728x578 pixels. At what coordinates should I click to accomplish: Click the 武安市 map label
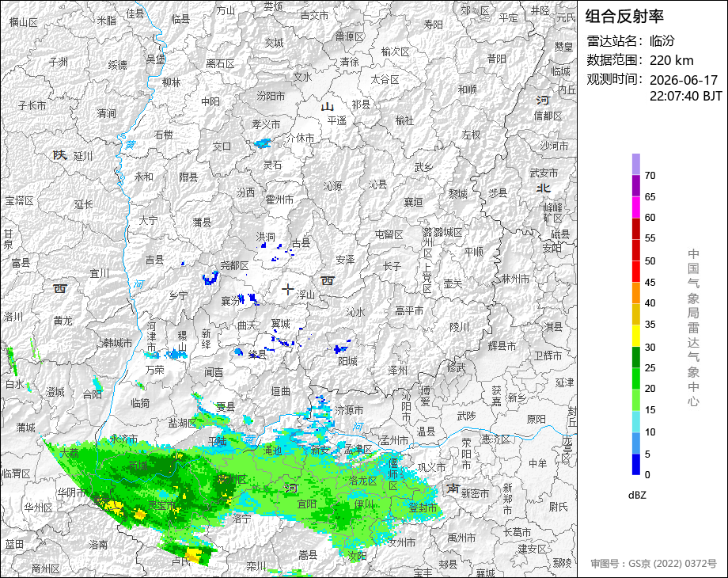click(544, 173)
